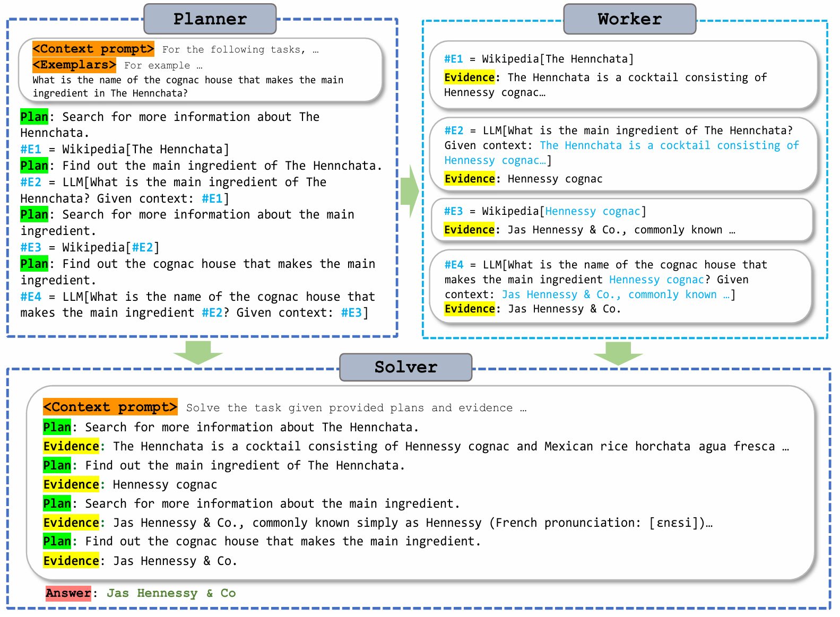Click the Evidence label before 'Jas Hennessy & Co., commonly known' in Worker
840x617 pixels.
point(470,230)
